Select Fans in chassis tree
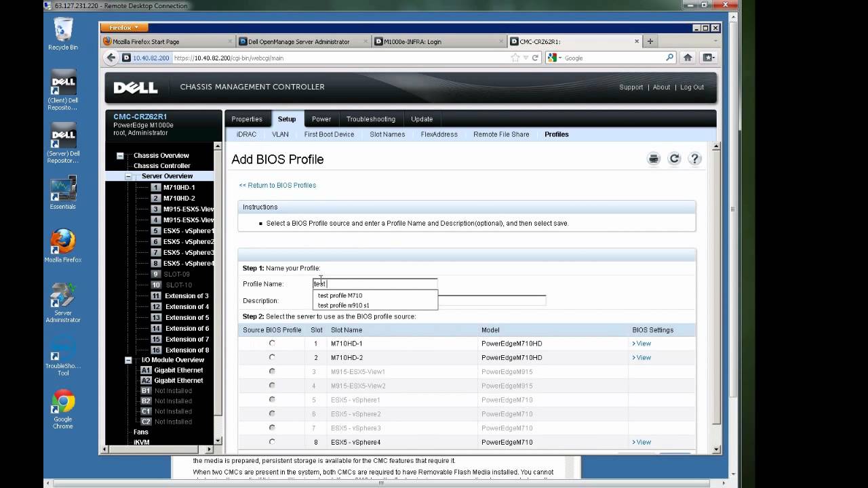 tap(141, 432)
